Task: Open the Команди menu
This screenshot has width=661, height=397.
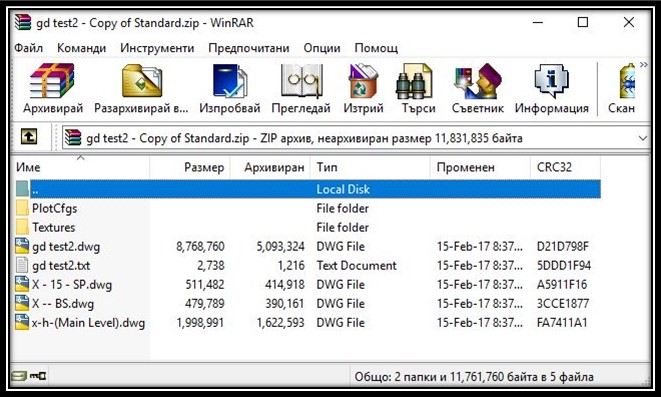Action: [81, 48]
